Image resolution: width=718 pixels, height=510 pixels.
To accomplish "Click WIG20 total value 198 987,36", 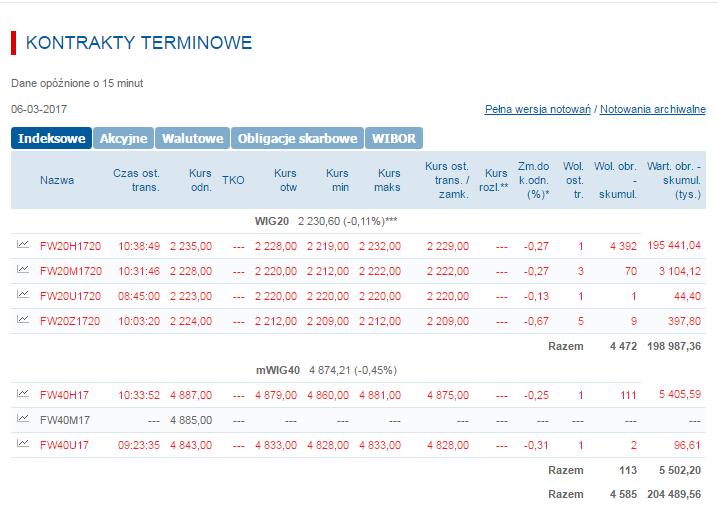I will click(674, 347).
